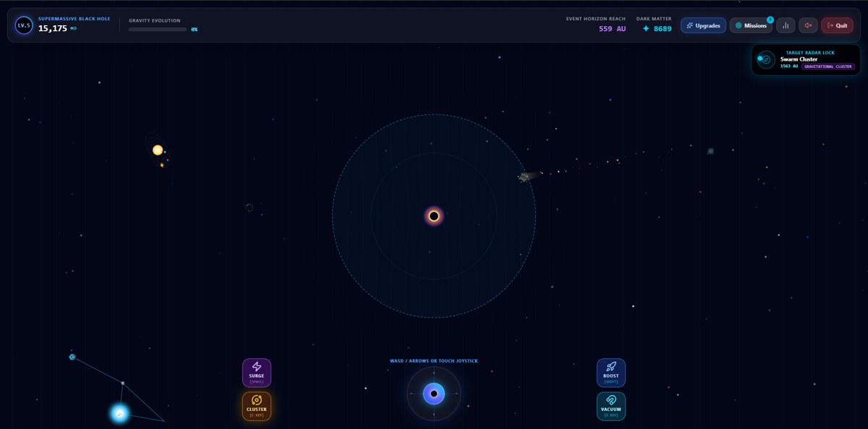Viewport: 868px width, 429px height.
Task: Click the 1563 AU distance readout
Action: (x=789, y=66)
